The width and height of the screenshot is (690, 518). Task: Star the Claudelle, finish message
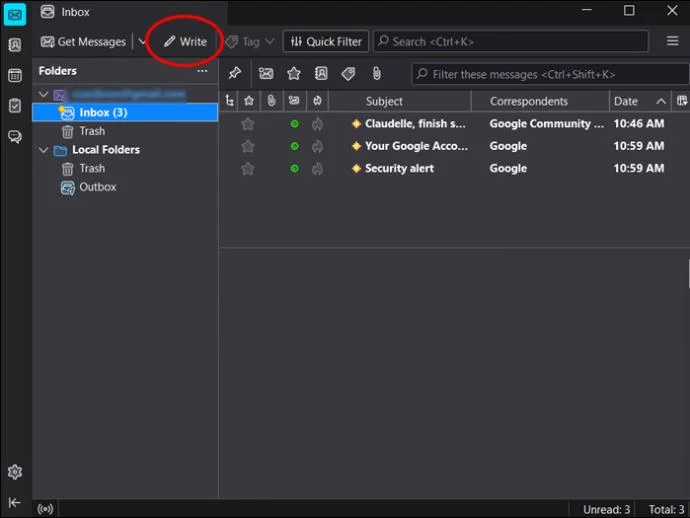coord(248,124)
